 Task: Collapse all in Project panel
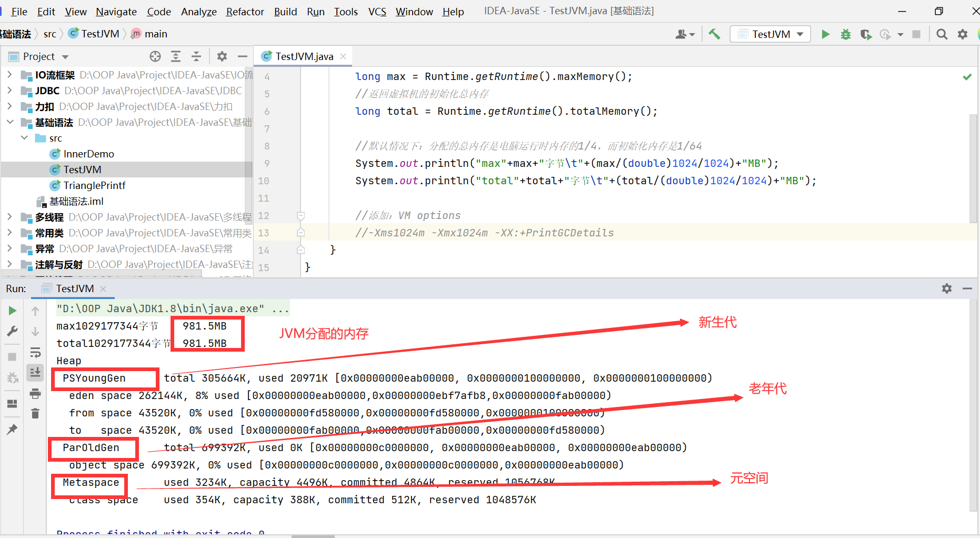(196, 56)
